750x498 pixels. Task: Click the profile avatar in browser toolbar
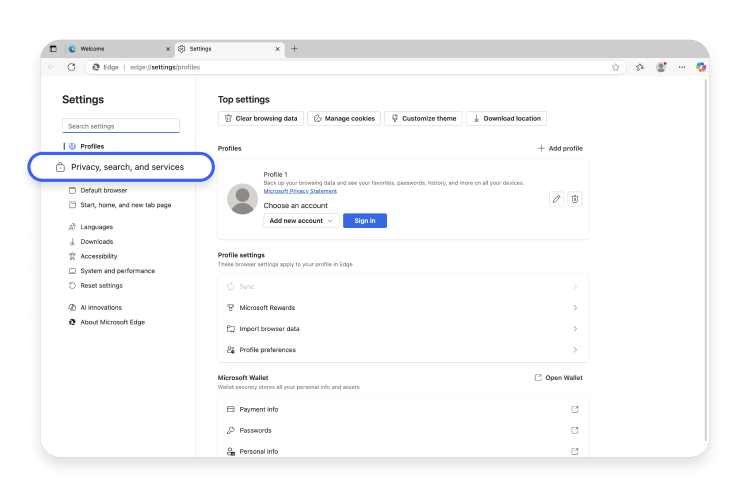click(661, 67)
